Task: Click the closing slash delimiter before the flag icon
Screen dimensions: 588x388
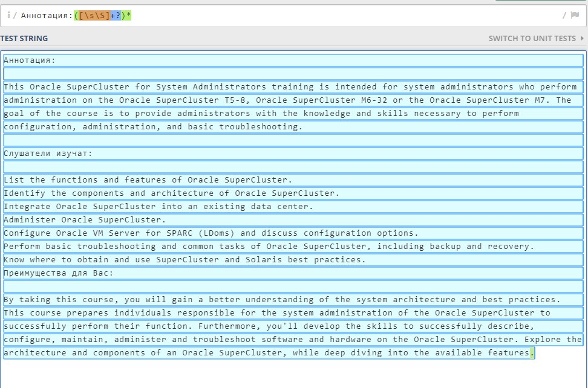Action: click(x=564, y=15)
